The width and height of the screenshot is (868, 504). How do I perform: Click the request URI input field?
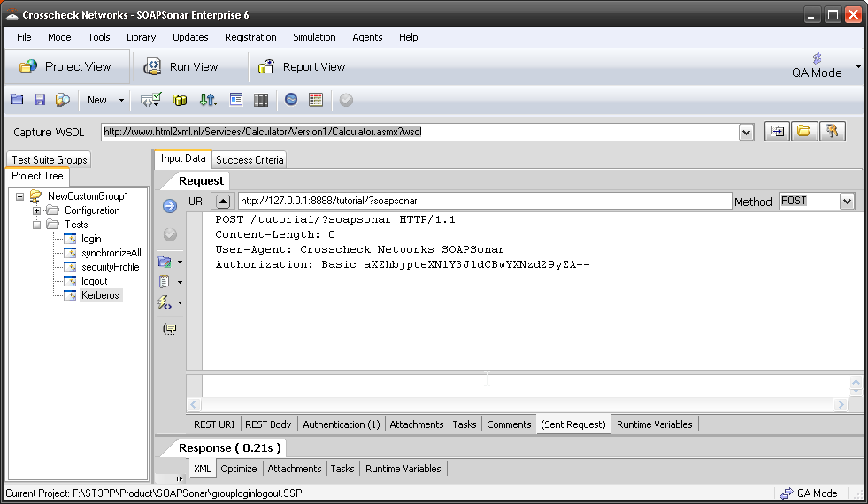485,201
